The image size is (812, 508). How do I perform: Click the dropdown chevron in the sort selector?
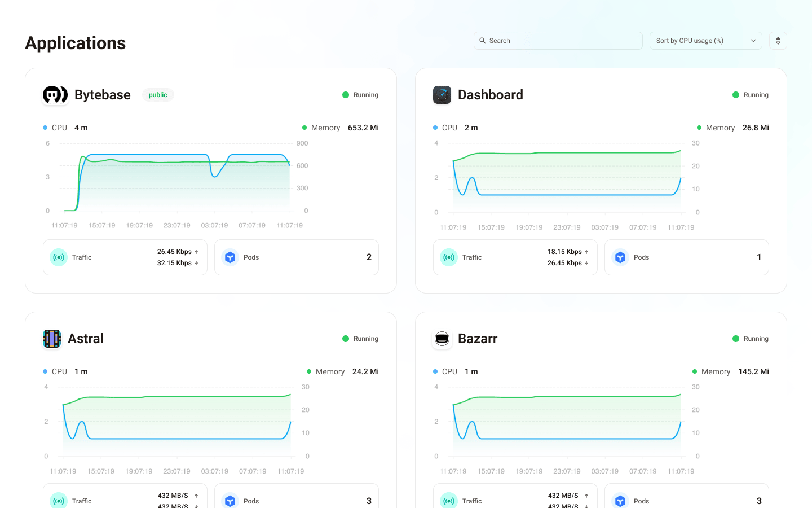click(x=753, y=41)
